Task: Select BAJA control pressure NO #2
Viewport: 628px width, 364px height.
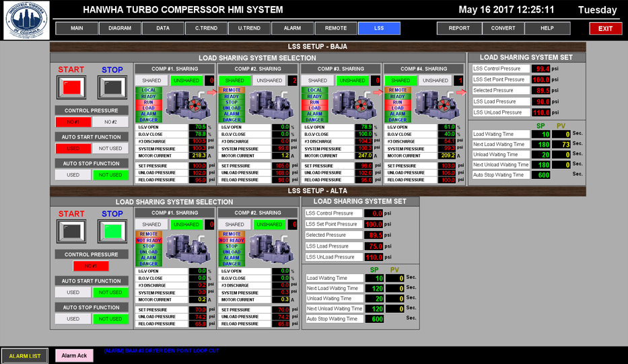Action: click(110, 122)
